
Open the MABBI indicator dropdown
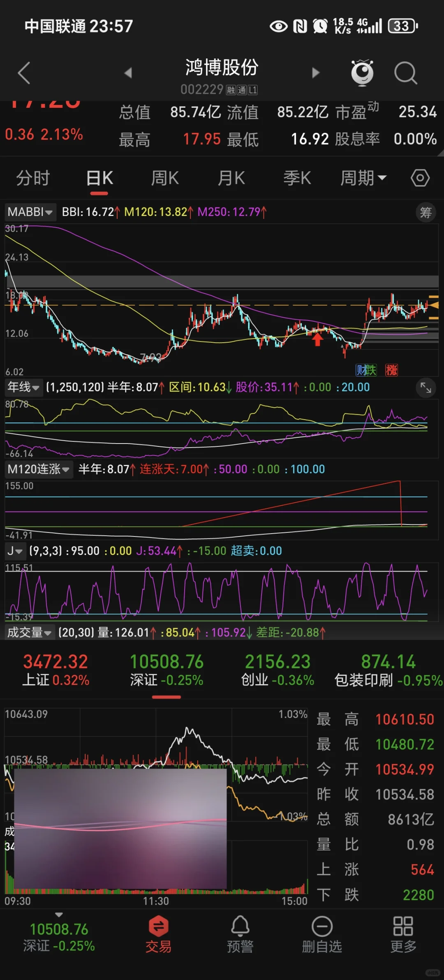click(30, 212)
